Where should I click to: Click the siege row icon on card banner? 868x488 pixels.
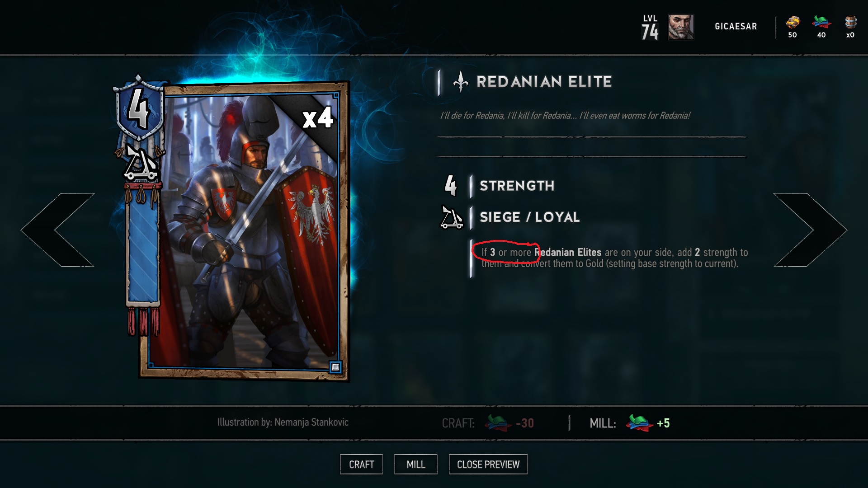(141, 163)
